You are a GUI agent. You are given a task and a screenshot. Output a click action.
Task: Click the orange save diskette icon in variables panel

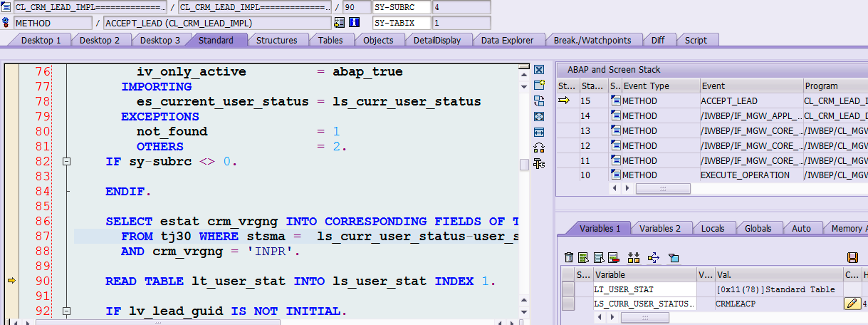pos(852,257)
